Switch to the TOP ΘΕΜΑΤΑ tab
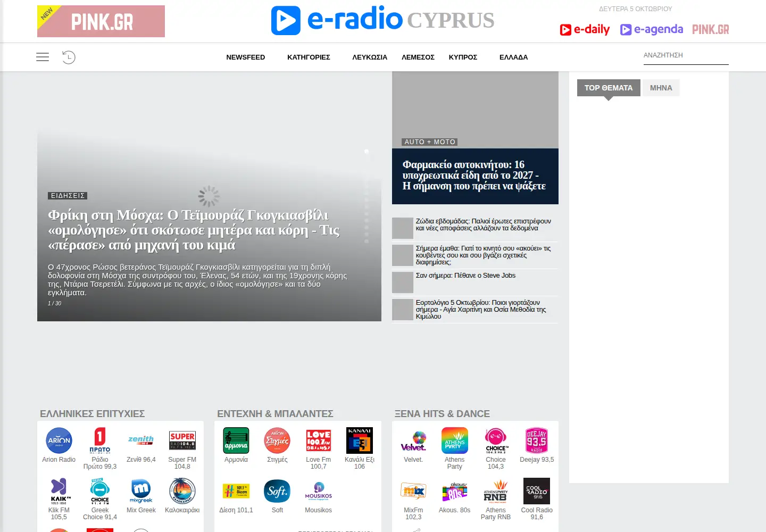Screen dimensions: 766x532 (x=609, y=88)
